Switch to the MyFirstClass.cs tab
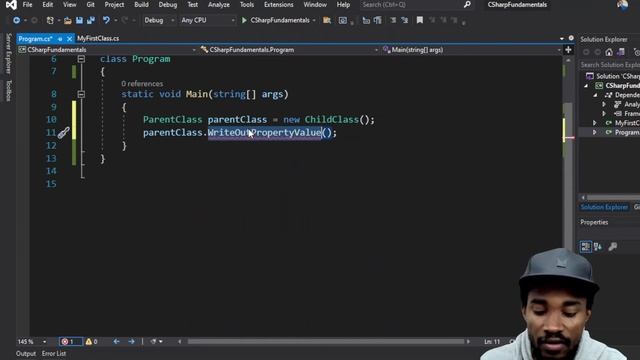640x360 pixels. click(x=98, y=38)
